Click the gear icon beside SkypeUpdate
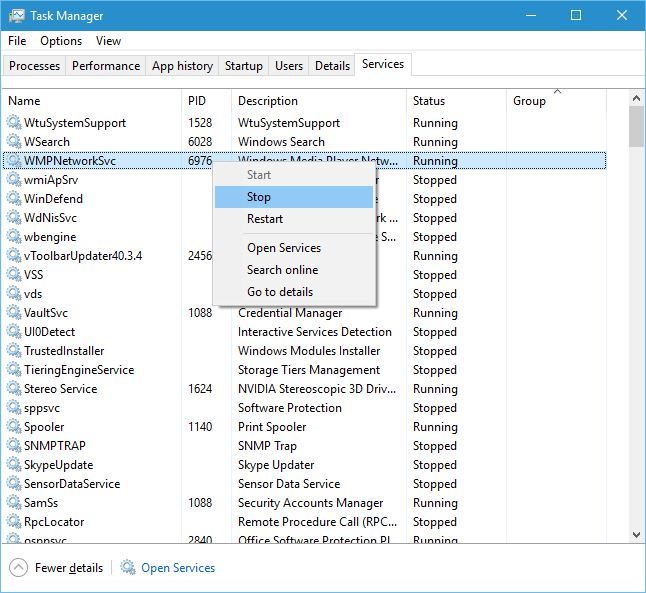The width and height of the screenshot is (646, 593). click(14, 464)
